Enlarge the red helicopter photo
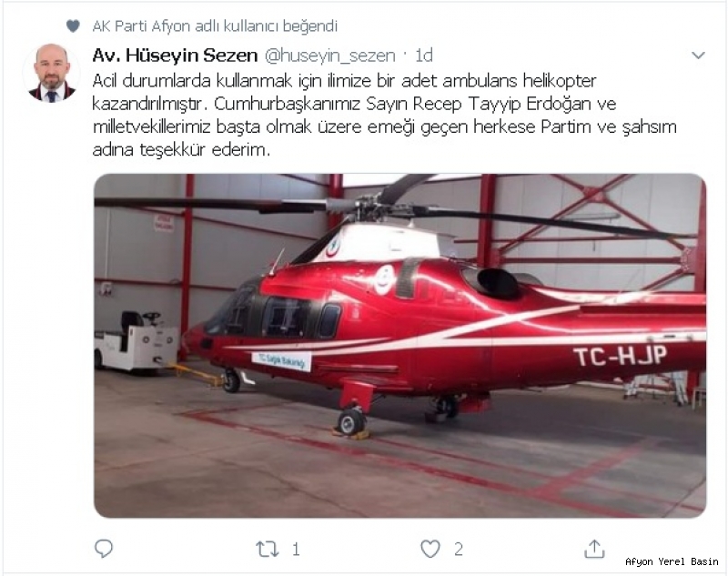This screenshot has width=728, height=576. click(x=400, y=346)
